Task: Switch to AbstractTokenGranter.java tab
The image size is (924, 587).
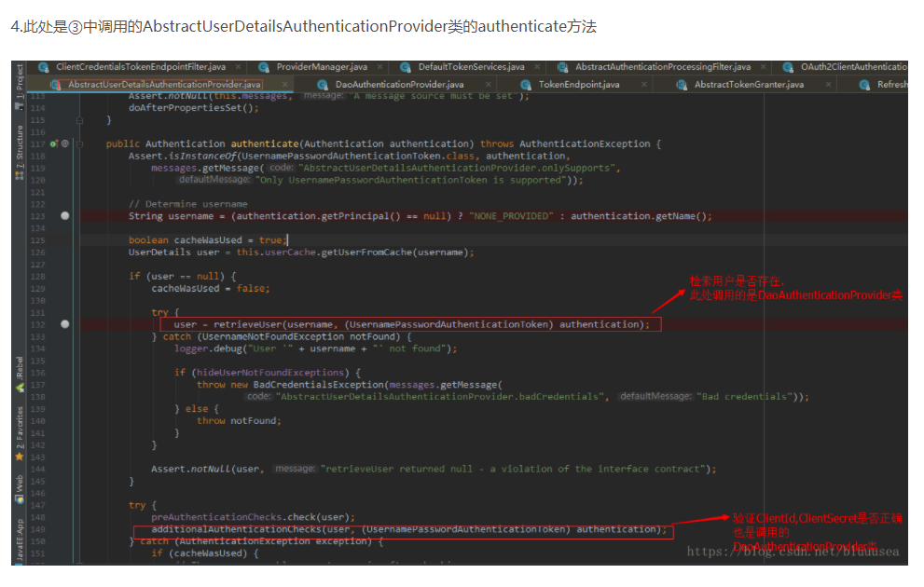Action: pyautogui.click(x=749, y=85)
